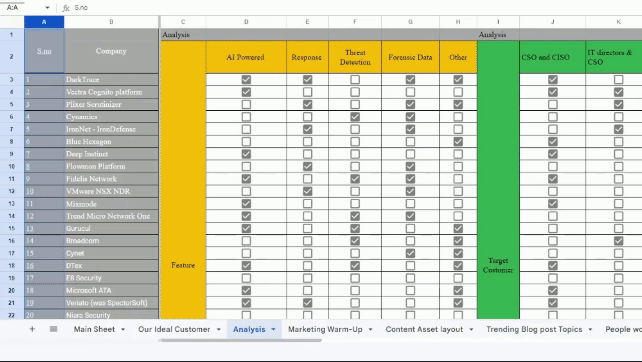
Task: Toggle IT directors & CSO for Broadcom
Action: pyautogui.click(x=619, y=241)
